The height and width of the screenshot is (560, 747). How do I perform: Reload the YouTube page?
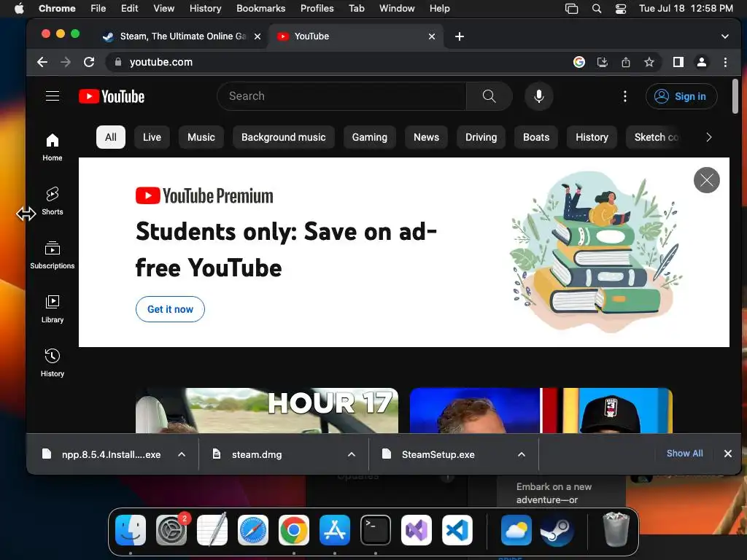[x=89, y=62]
